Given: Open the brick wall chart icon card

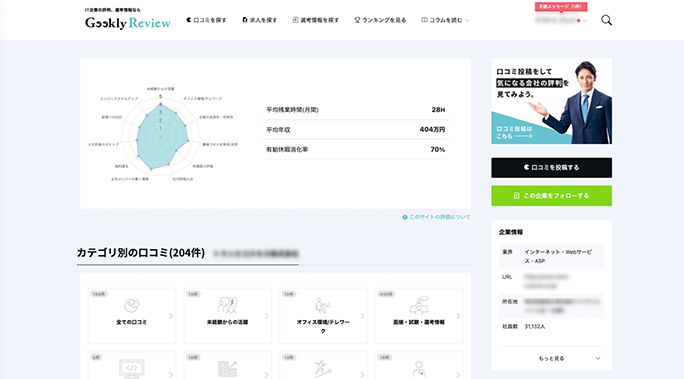Looking at the screenshot, I should coord(227,365).
